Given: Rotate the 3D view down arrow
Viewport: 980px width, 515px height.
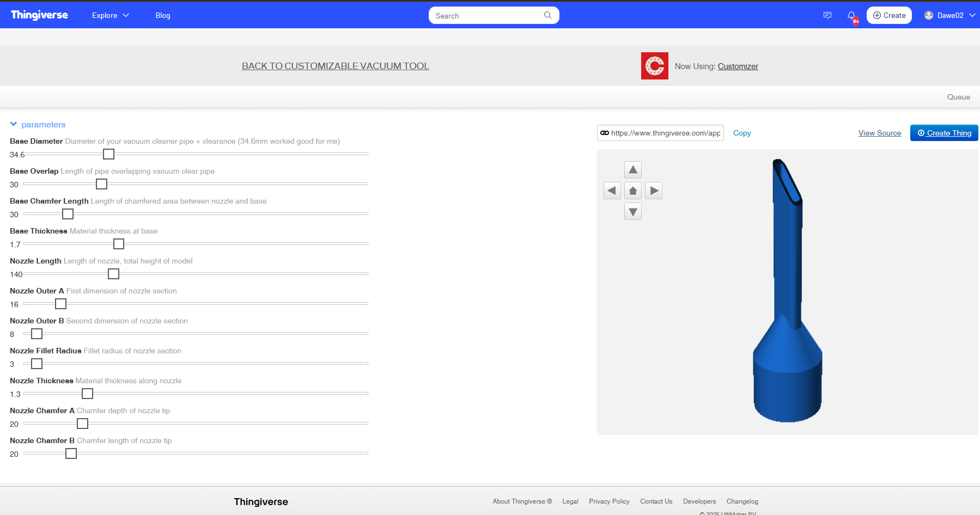Looking at the screenshot, I should [632, 212].
